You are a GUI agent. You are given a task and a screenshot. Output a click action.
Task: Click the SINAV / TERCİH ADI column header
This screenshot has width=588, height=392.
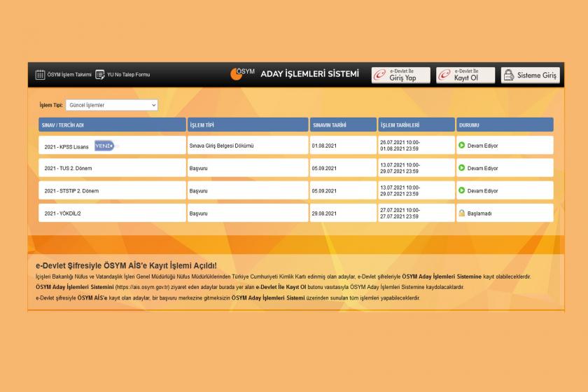(112, 125)
